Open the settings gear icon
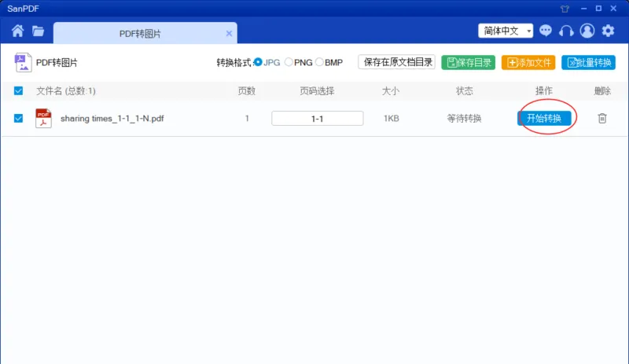Image resolution: width=629 pixels, height=364 pixels. tap(608, 31)
